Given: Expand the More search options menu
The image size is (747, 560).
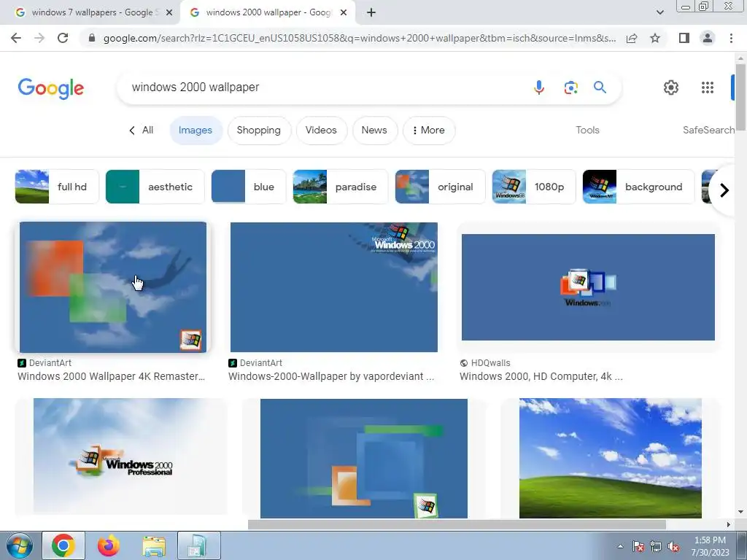Looking at the screenshot, I should (429, 130).
